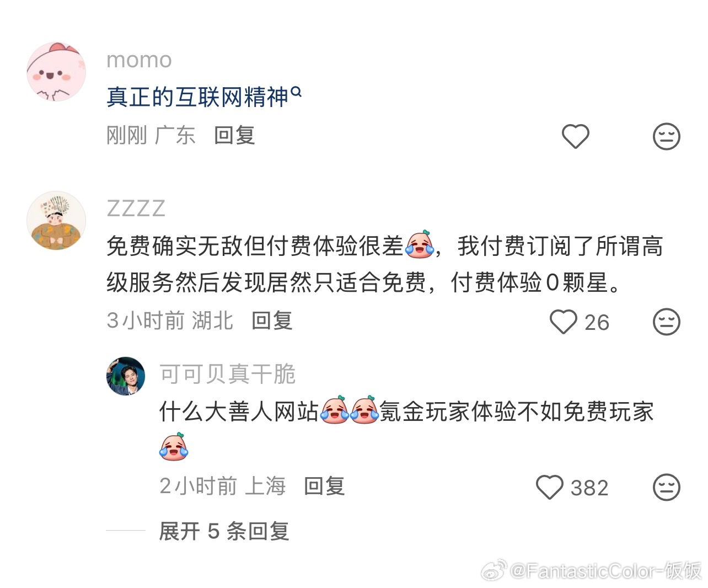Screen dimensions: 708x588
Task: Reply to ZZZZ's comment via 回复
Action: (x=272, y=321)
